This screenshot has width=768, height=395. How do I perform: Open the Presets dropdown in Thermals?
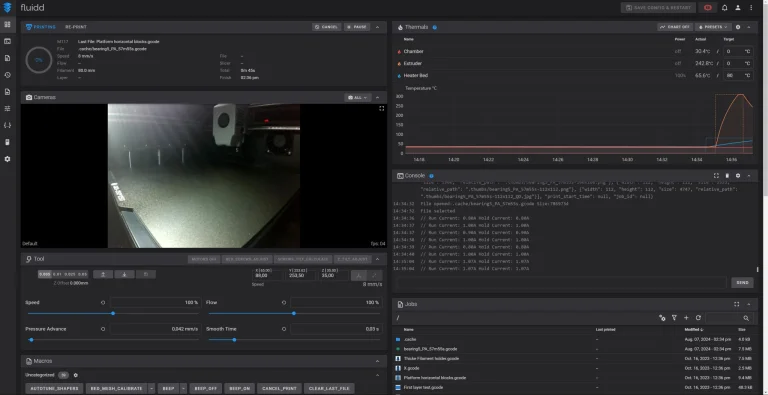[x=713, y=27]
